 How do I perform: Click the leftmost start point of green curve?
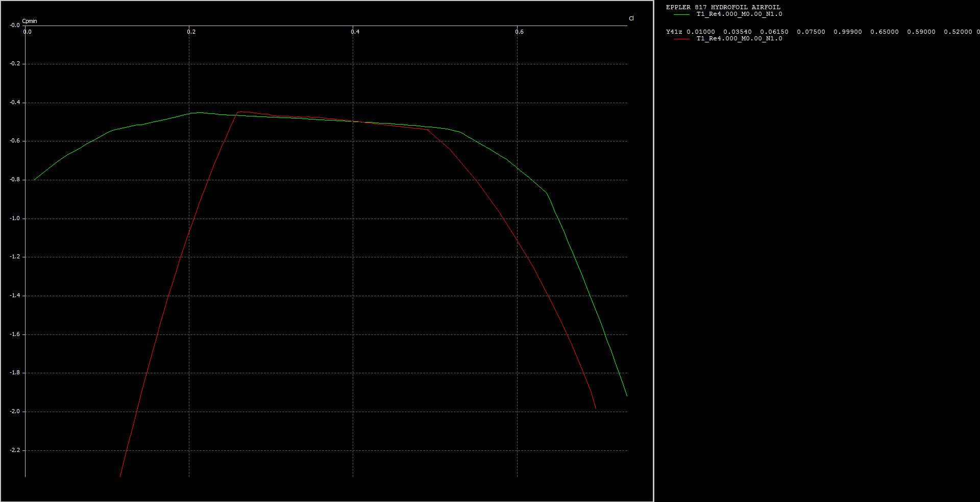point(34,180)
